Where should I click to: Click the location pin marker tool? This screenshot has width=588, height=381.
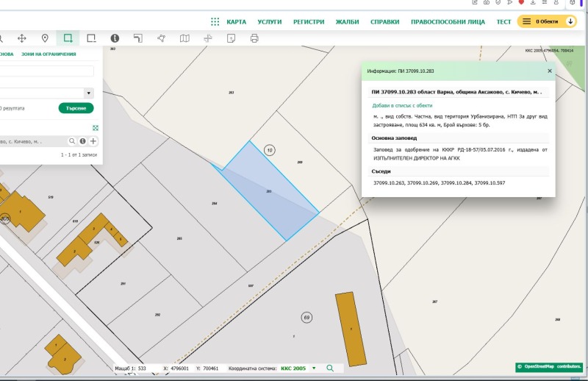click(45, 38)
